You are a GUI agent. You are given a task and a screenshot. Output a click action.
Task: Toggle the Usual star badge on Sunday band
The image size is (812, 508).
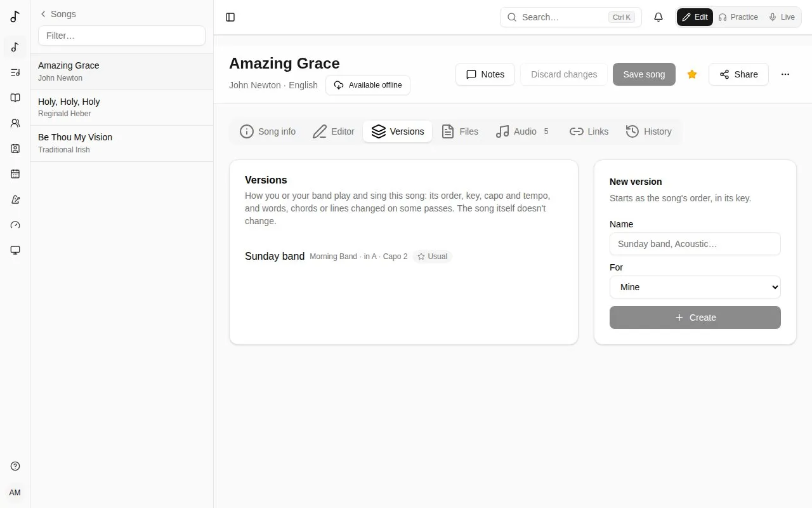[x=432, y=257]
